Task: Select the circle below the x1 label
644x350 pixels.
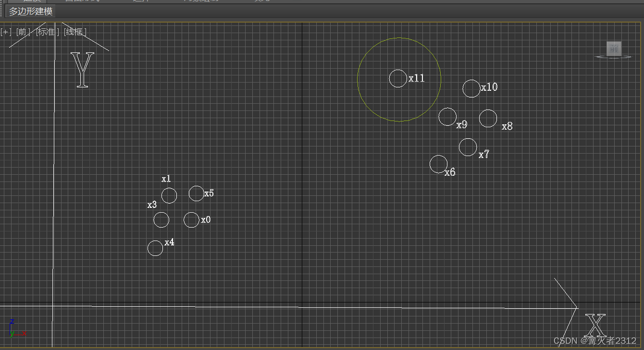Action: pyautogui.click(x=169, y=195)
